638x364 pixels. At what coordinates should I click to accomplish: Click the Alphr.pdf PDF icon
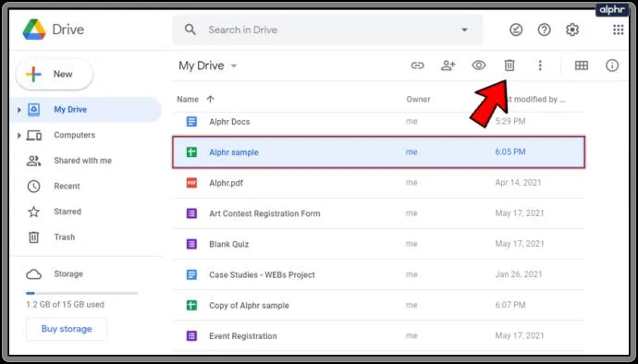[191, 183]
